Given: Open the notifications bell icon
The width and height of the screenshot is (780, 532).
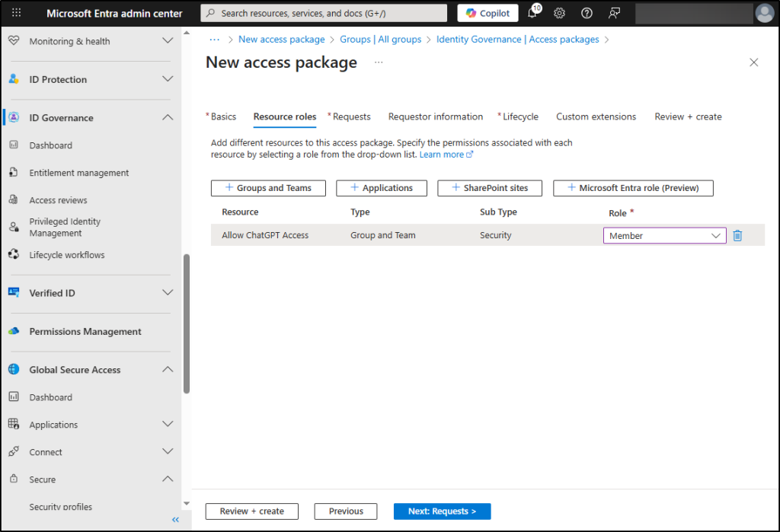Looking at the screenshot, I should (x=532, y=13).
